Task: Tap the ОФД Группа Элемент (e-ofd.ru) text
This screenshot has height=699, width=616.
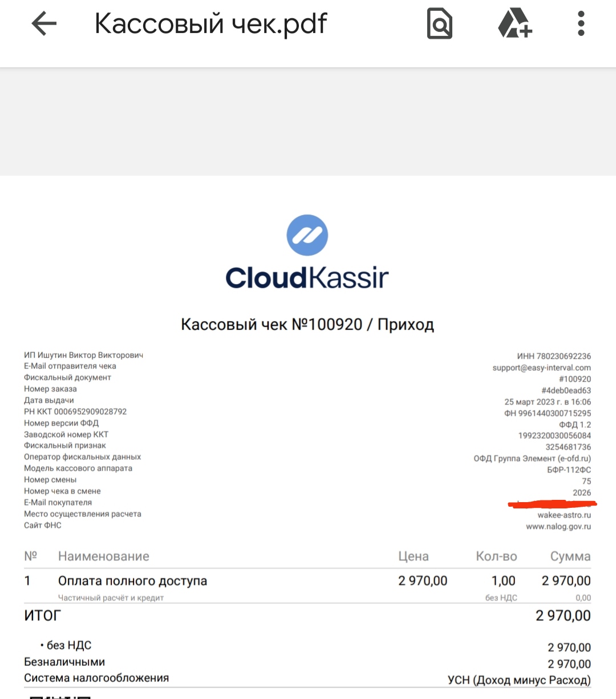Action: pyautogui.click(x=532, y=458)
